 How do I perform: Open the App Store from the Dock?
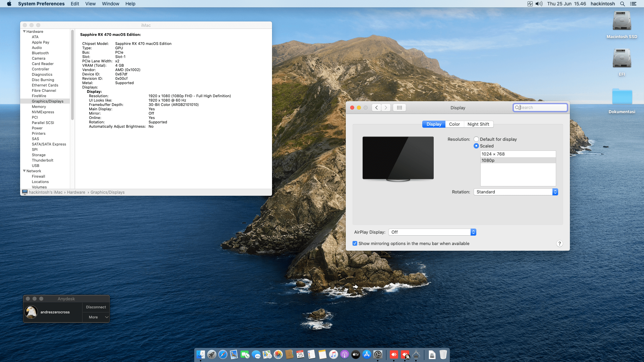(x=367, y=354)
